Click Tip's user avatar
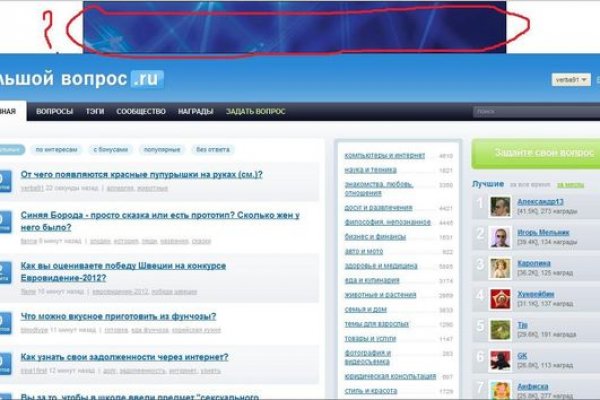 pos(501,329)
